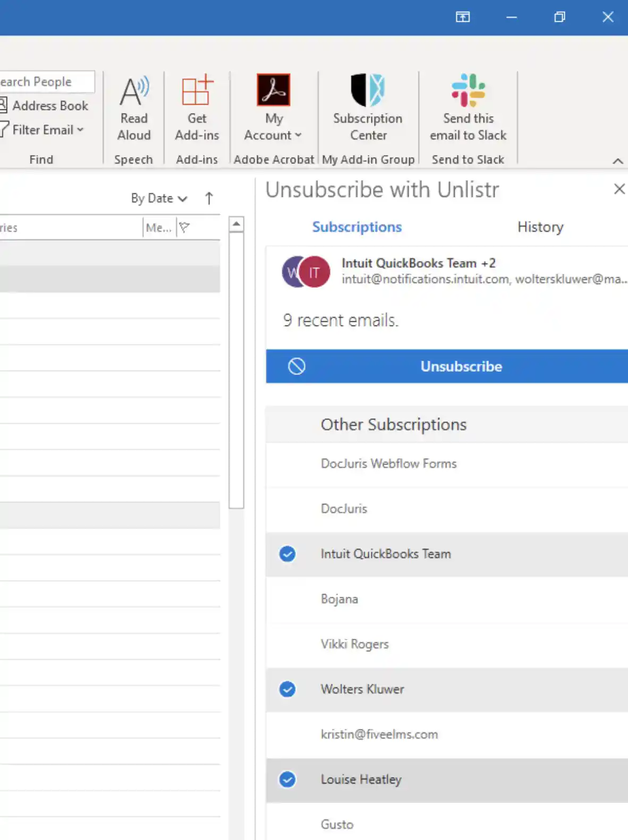The height and width of the screenshot is (840, 628).
Task: Select the DocJuris Webflow Forms subscription
Action: (447, 464)
